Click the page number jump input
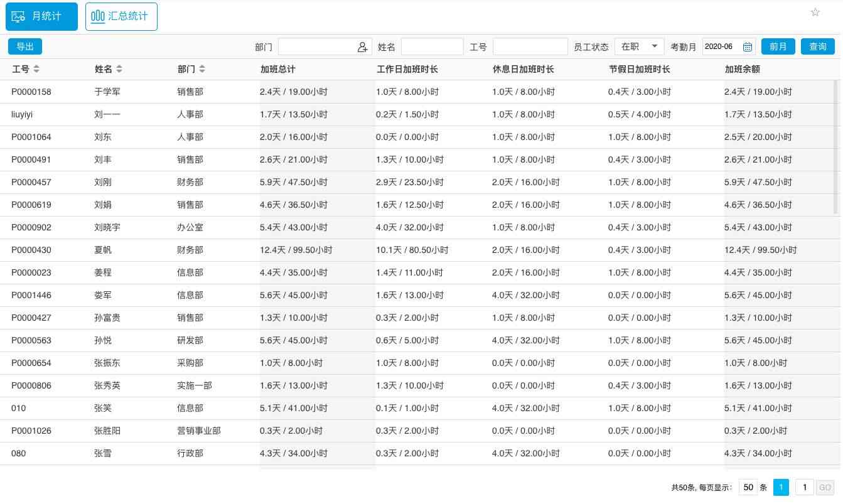The image size is (843, 504). pyautogui.click(x=804, y=487)
